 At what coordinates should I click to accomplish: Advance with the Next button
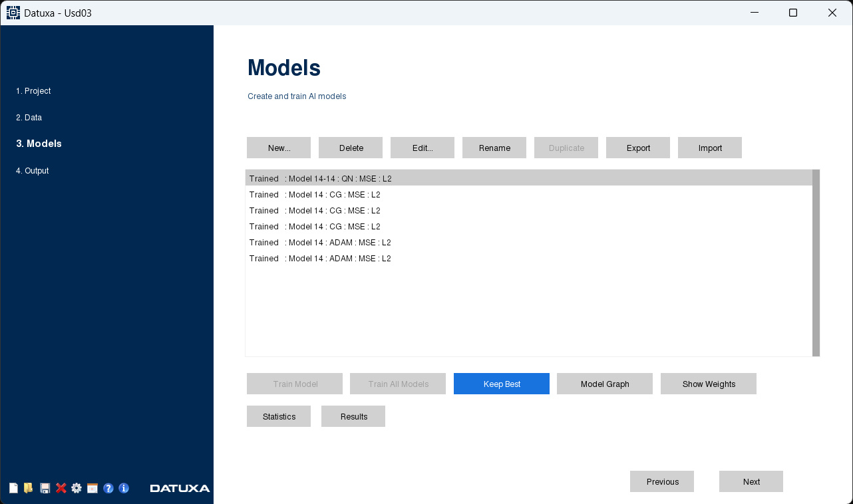point(751,481)
